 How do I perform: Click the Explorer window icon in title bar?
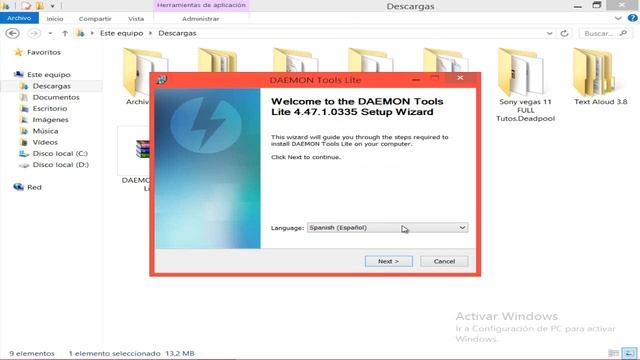pos(5,6)
